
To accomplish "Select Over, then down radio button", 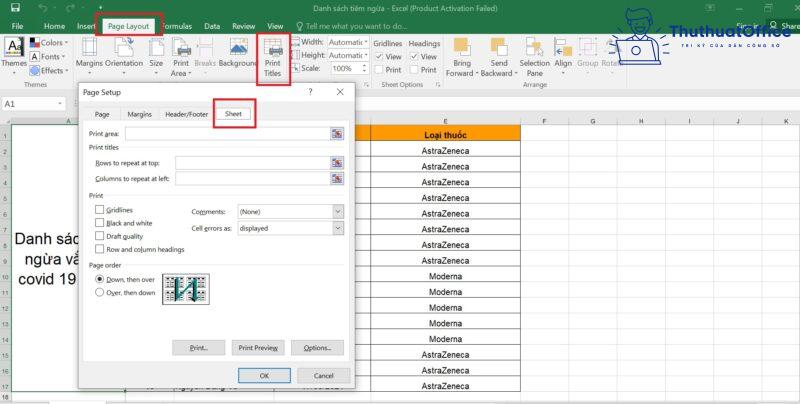I will (x=99, y=293).
